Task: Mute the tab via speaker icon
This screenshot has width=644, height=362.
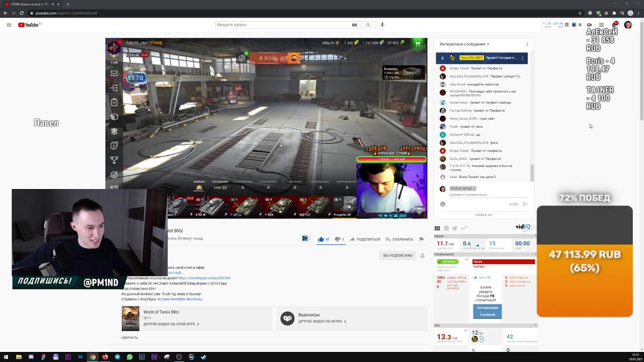Action: 53,4
